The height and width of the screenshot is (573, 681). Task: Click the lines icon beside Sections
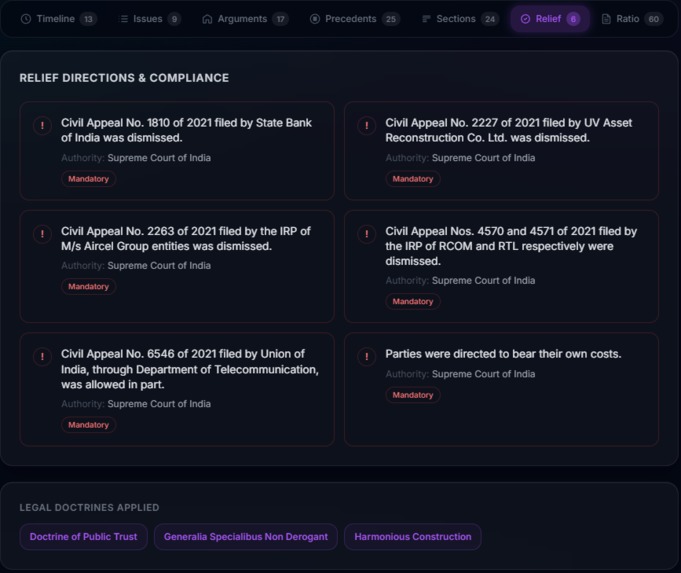click(x=426, y=19)
